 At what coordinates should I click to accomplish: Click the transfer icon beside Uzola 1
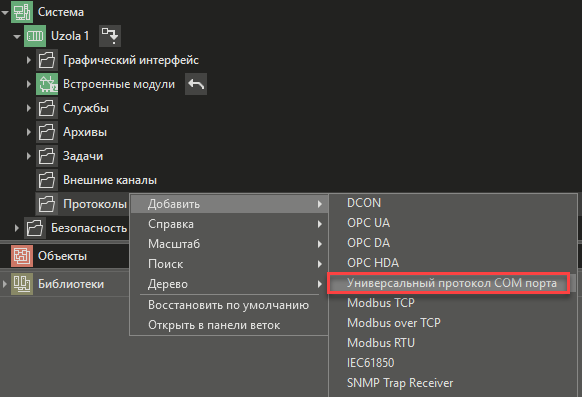point(110,36)
